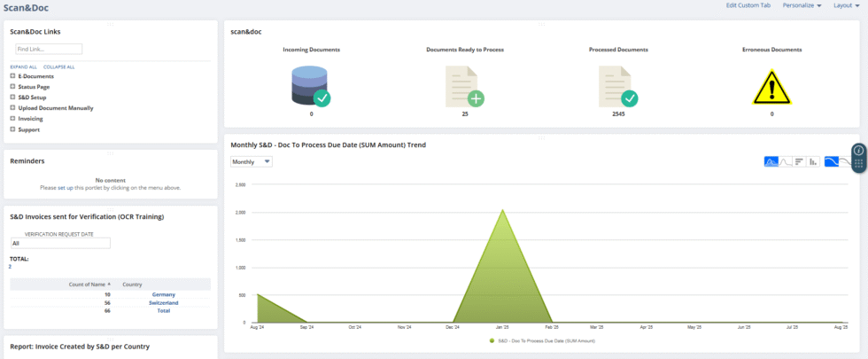
Task: Click the Verification Request Date field
Action: [60, 243]
